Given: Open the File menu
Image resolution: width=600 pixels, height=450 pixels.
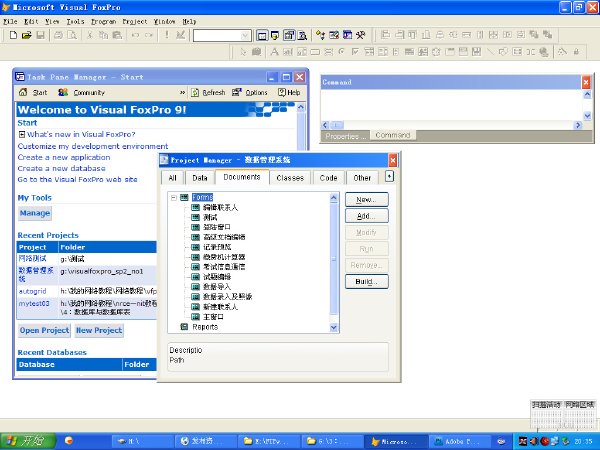Looking at the screenshot, I should [x=10, y=21].
